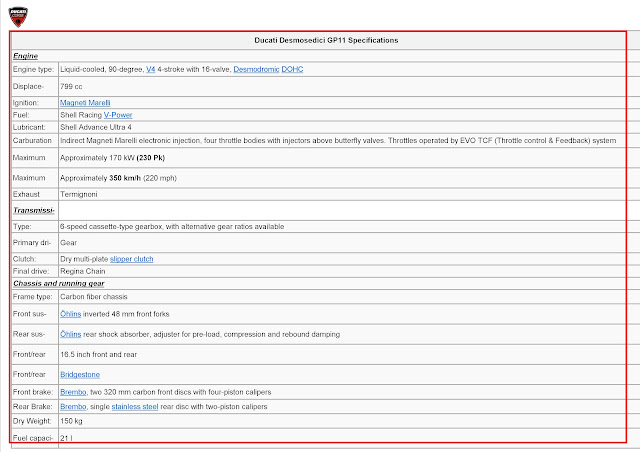This screenshot has height=452, width=640.
Task: Click the Approximately 350 km/h speed value
Action: click(x=118, y=178)
